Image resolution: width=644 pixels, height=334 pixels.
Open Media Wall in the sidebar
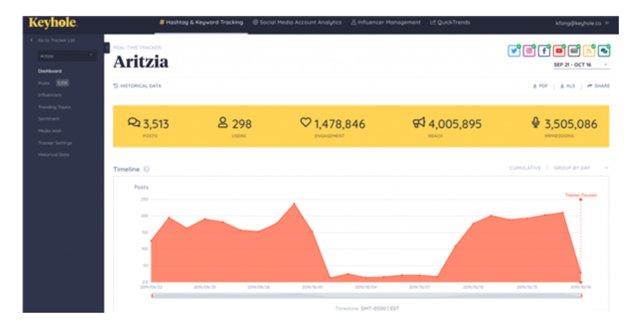click(x=49, y=131)
